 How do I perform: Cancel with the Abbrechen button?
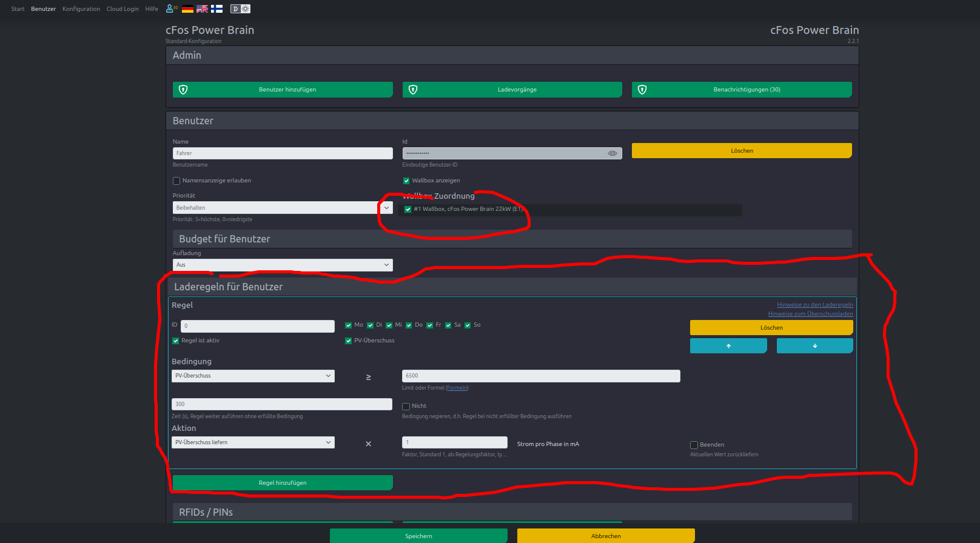606,536
